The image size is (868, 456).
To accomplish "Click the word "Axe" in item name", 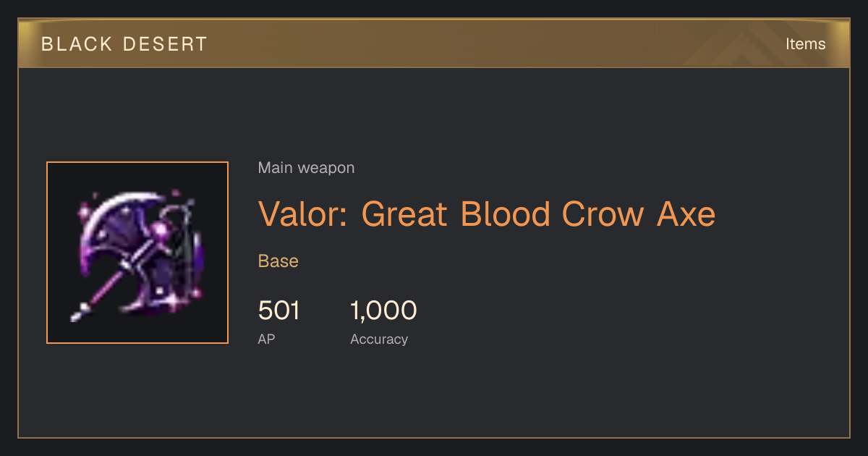I will click(686, 214).
